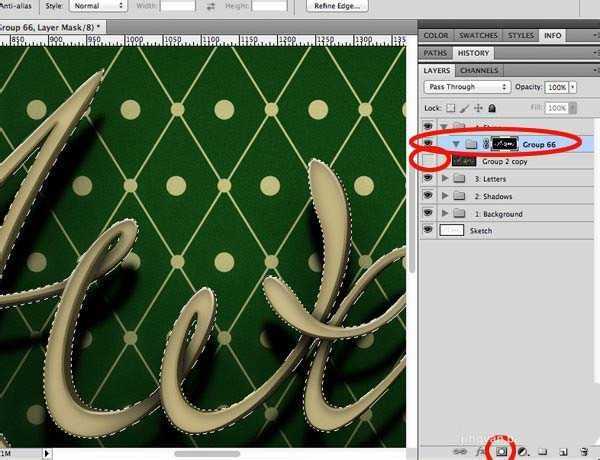The image size is (600, 460).
Task: Hide the Sketch layer
Action: 429,231
